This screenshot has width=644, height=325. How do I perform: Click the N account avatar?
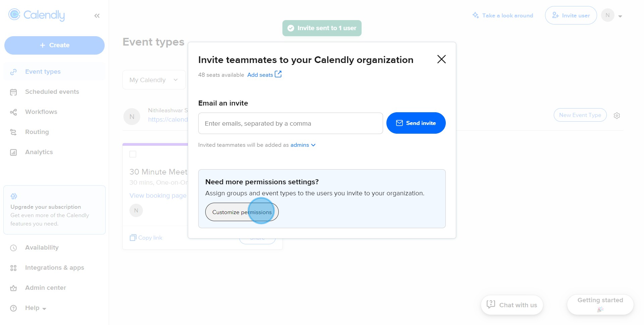coord(608,15)
